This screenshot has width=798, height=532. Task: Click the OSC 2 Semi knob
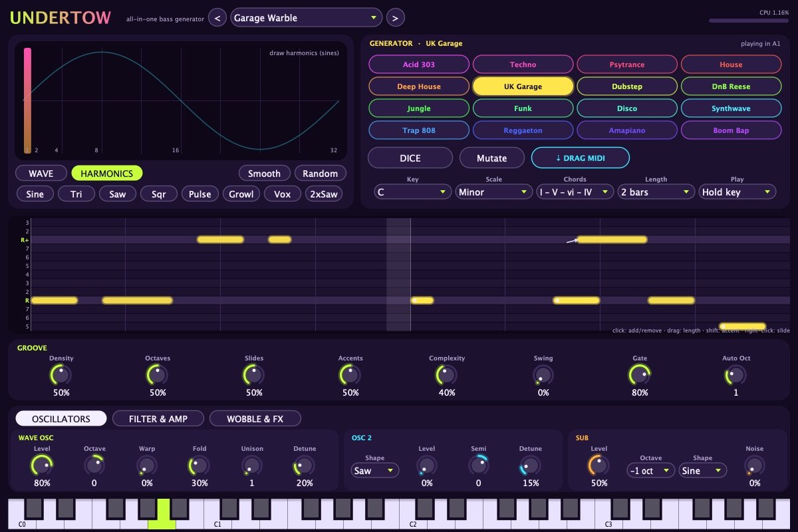pos(479,465)
